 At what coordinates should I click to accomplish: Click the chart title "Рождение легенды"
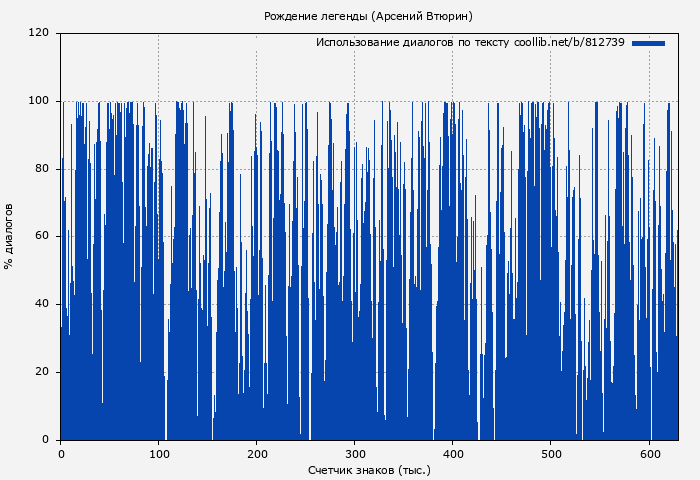pyautogui.click(x=316, y=16)
